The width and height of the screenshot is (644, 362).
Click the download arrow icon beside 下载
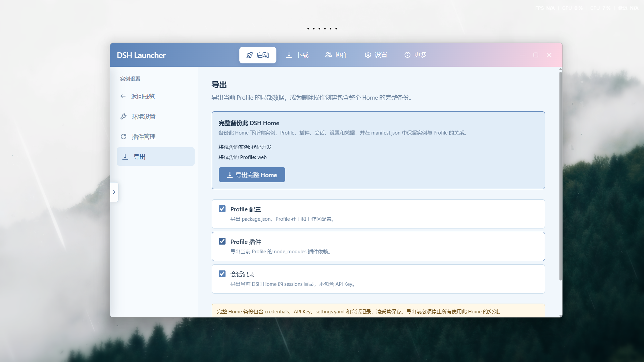pos(289,55)
